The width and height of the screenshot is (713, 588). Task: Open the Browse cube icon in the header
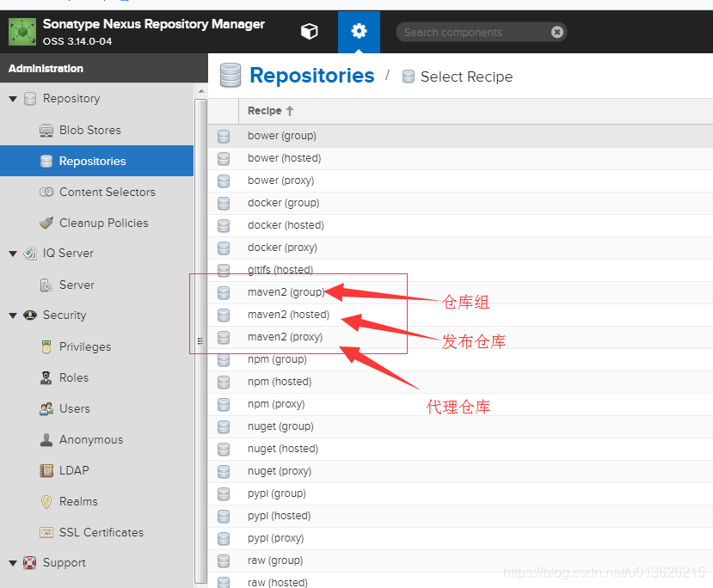(310, 31)
